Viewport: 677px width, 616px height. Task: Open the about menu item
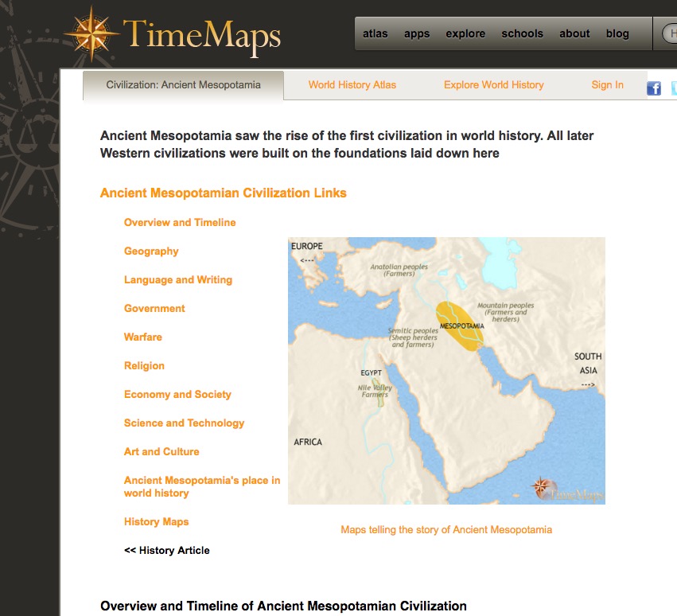pos(574,33)
